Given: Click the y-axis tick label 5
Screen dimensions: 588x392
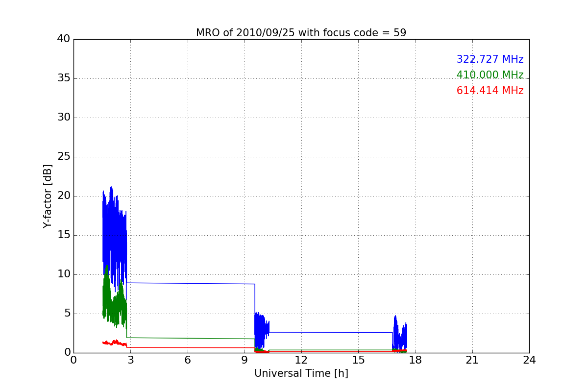Looking at the screenshot, I should click(x=67, y=314).
